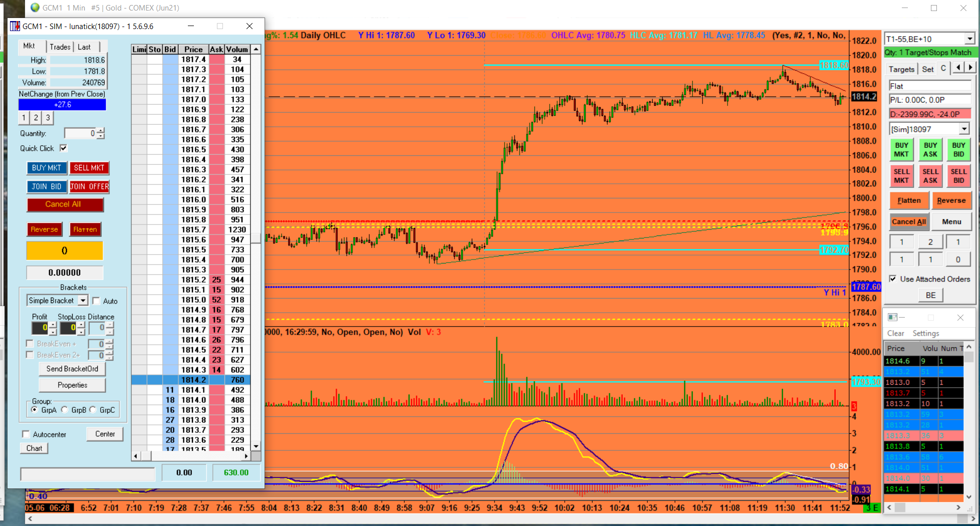The image size is (980, 526).
Task: Click red SELL BID button
Action: 958,176
